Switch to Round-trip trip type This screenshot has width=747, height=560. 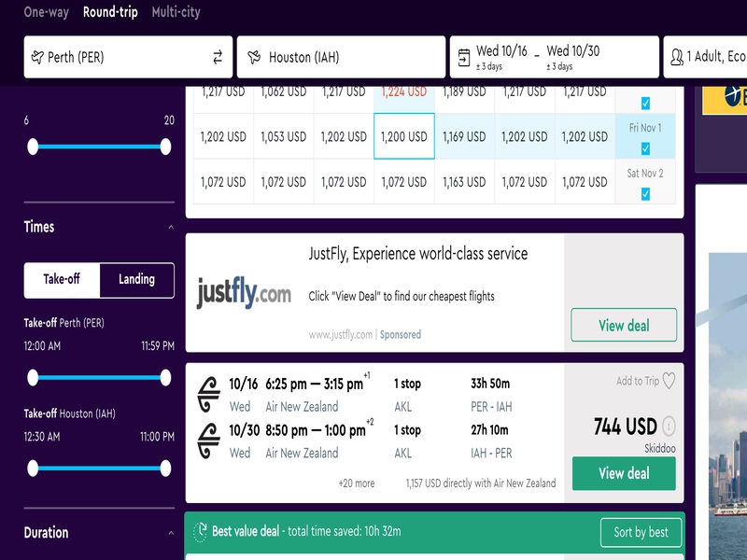coord(110,12)
